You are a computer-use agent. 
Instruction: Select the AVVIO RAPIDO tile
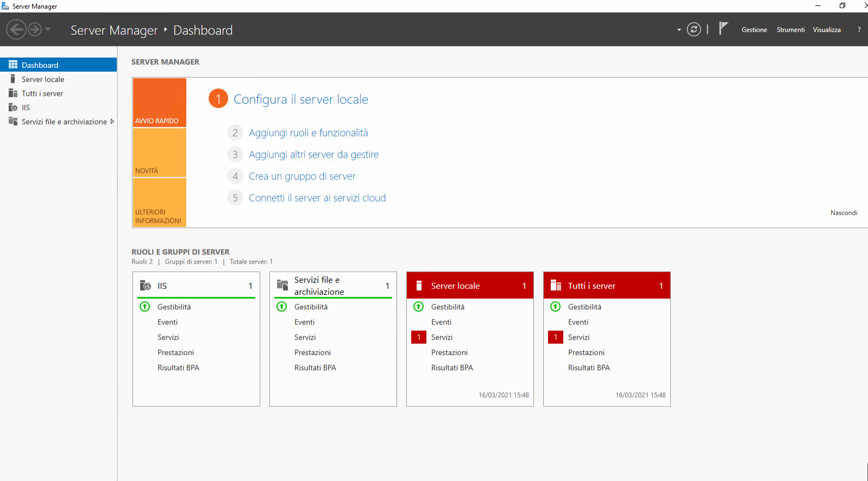tap(160, 103)
